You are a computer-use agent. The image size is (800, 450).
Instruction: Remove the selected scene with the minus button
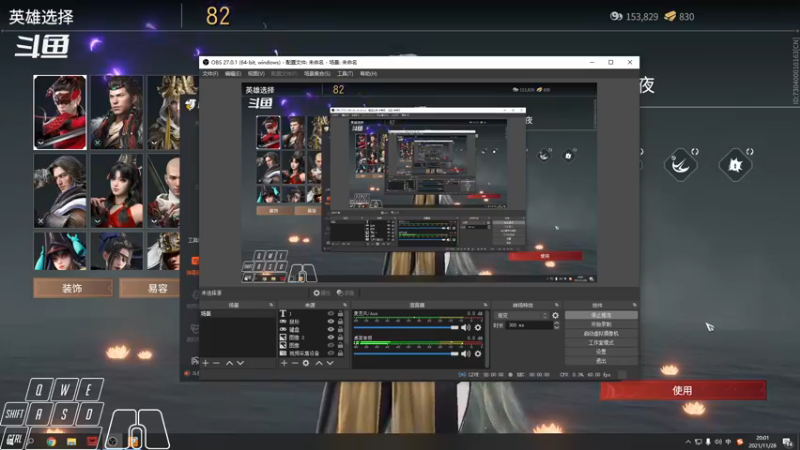(216, 363)
